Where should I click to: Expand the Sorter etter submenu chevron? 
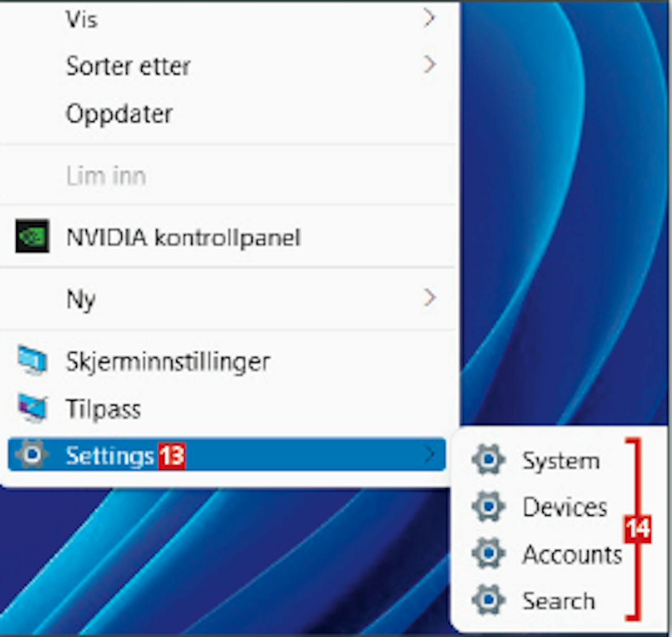click(x=429, y=65)
